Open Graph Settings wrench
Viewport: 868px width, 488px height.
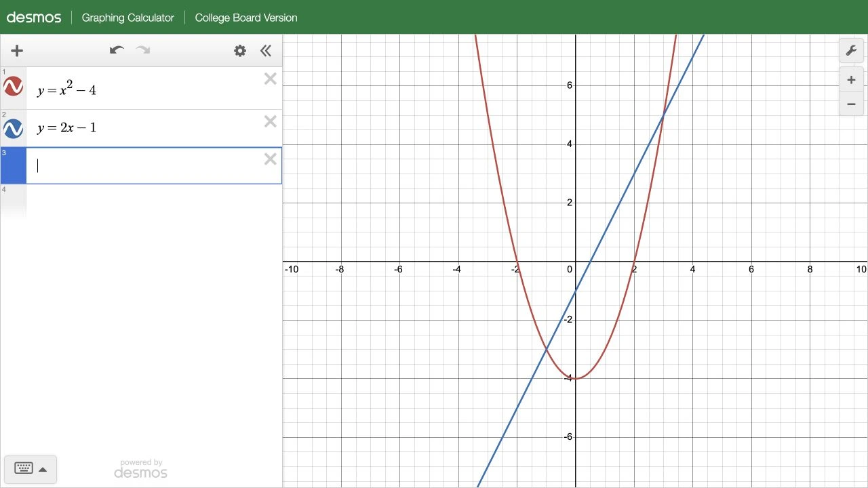click(851, 51)
